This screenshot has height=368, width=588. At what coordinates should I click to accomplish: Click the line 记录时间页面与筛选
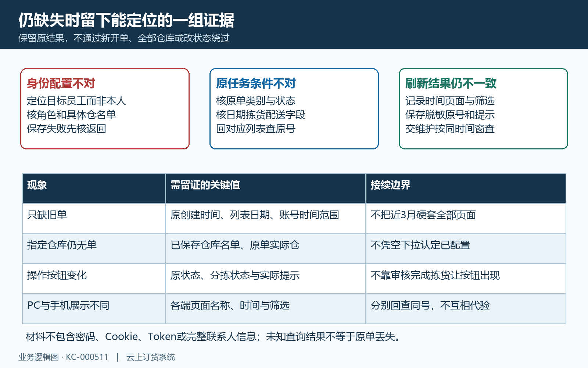pyautogui.click(x=450, y=101)
